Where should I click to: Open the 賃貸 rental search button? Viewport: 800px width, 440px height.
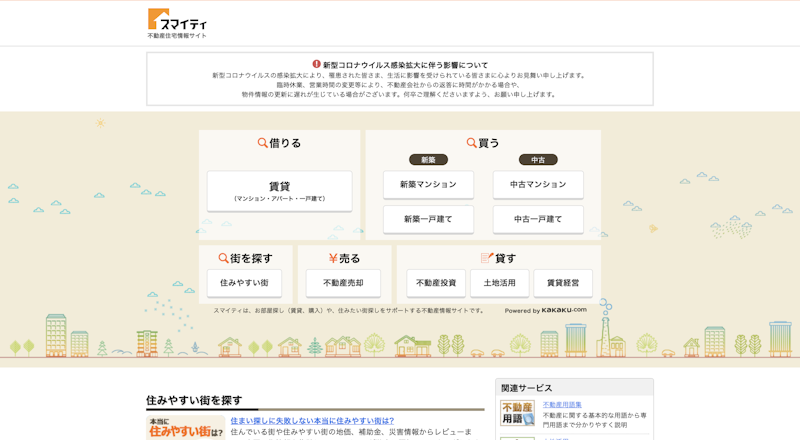[279, 191]
